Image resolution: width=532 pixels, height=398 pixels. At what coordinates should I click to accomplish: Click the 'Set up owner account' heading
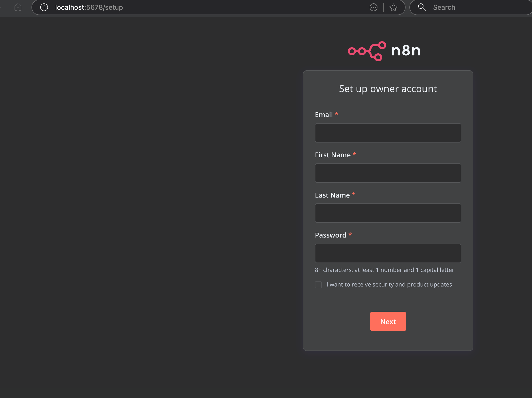[388, 89]
